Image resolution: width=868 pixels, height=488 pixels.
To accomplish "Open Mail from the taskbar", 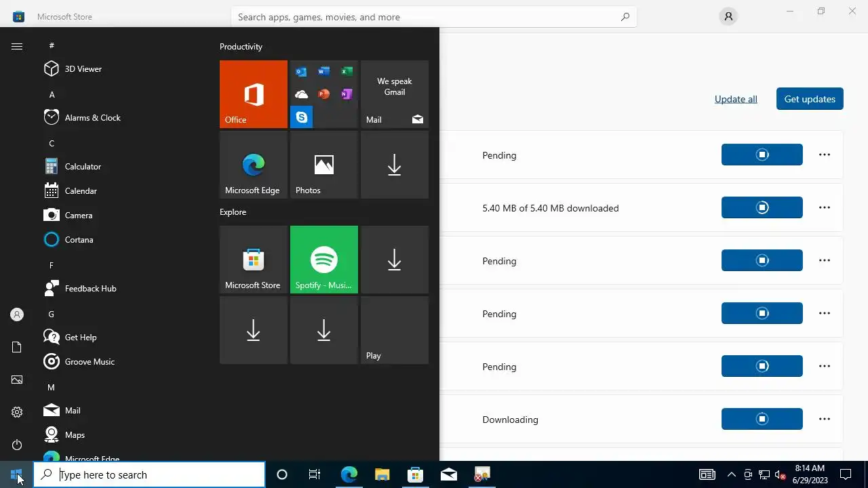I will pyautogui.click(x=449, y=474).
